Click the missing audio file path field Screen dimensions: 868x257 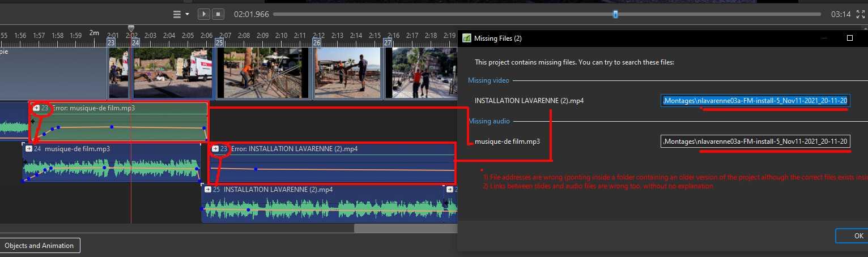(x=755, y=142)
